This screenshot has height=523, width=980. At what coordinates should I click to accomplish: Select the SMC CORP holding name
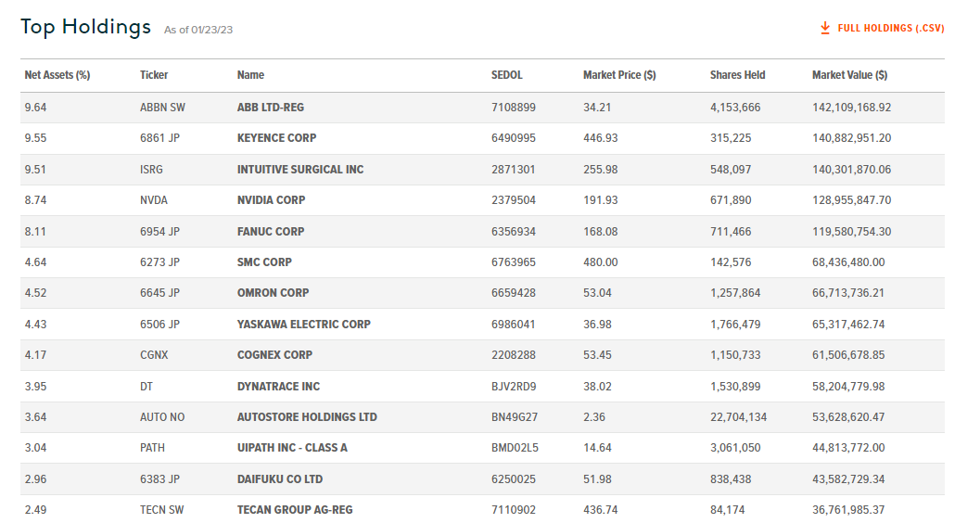264,262
